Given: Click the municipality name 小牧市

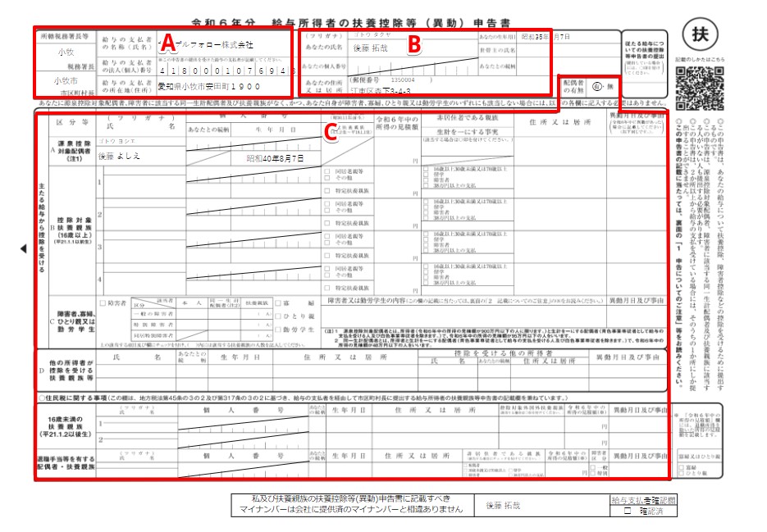Looking at the screenshot, I should [66, 80].
